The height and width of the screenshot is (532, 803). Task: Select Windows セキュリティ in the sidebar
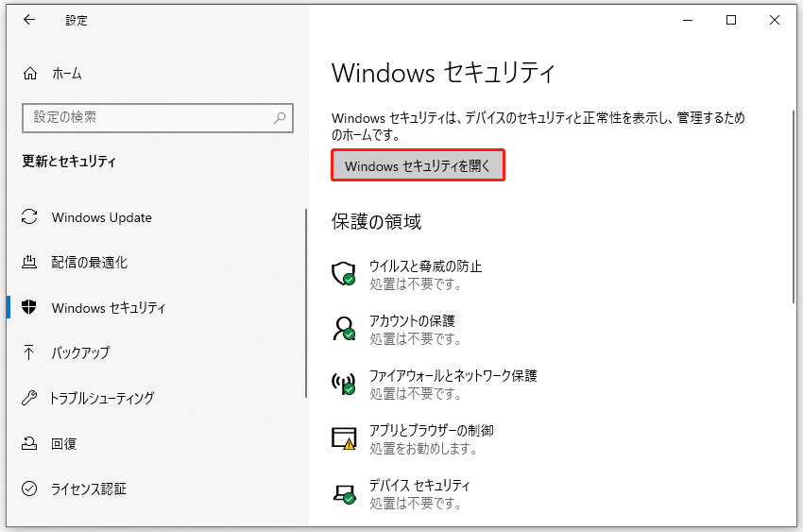point(109,308)
